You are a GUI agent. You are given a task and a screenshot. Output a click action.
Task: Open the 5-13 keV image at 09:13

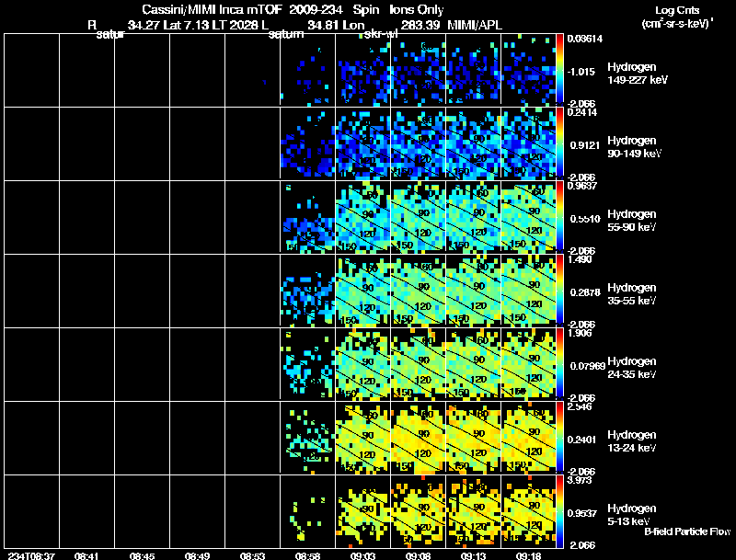click(473, 511)
